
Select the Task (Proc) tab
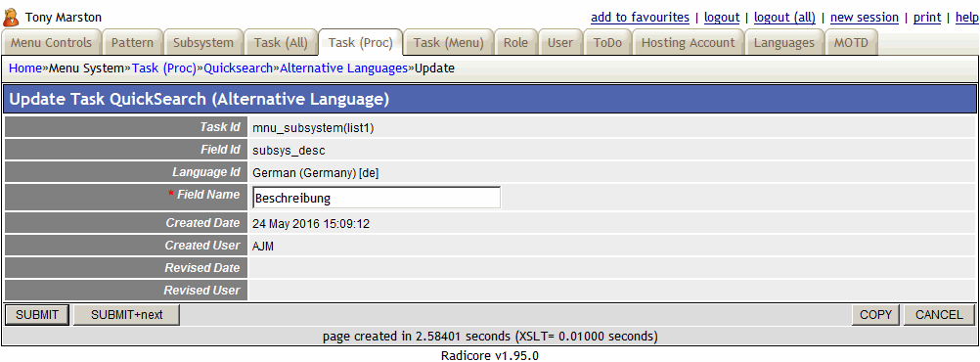[x=361, y=43]
